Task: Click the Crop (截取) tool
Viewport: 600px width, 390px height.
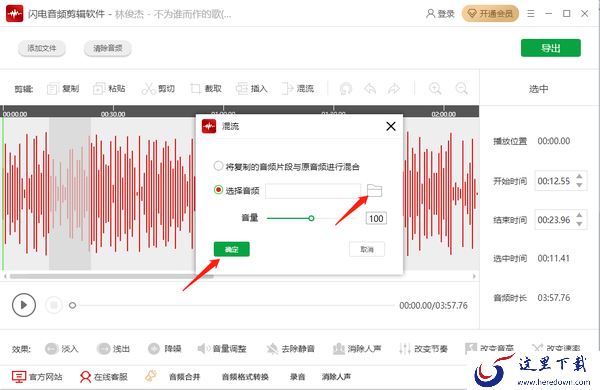Action: coord(206,89)
